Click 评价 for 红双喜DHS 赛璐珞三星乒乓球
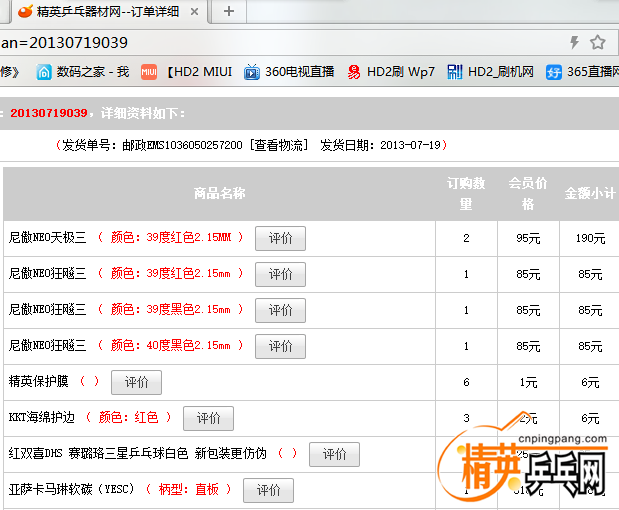 pos(334,454)
